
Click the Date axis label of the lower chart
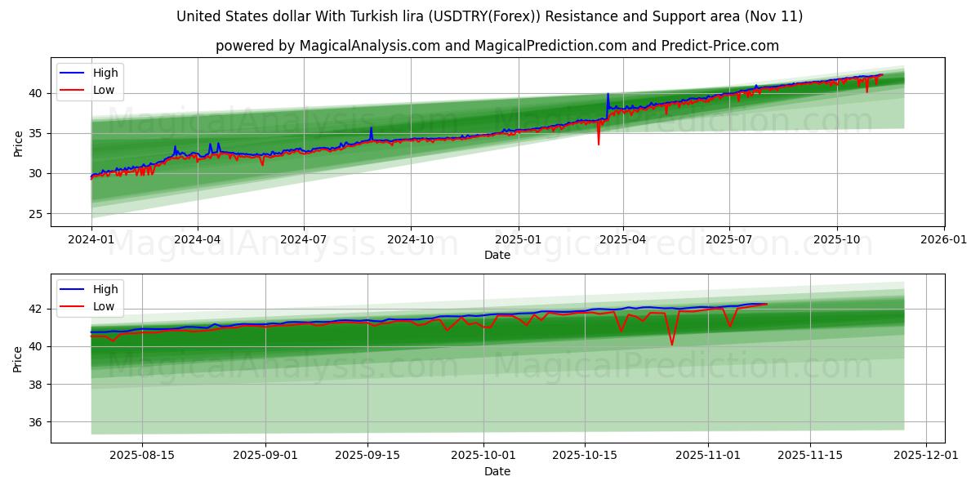[499, 471]
